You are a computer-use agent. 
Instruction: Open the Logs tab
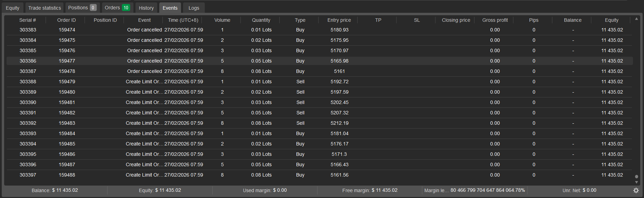click(x=194, y=8)
